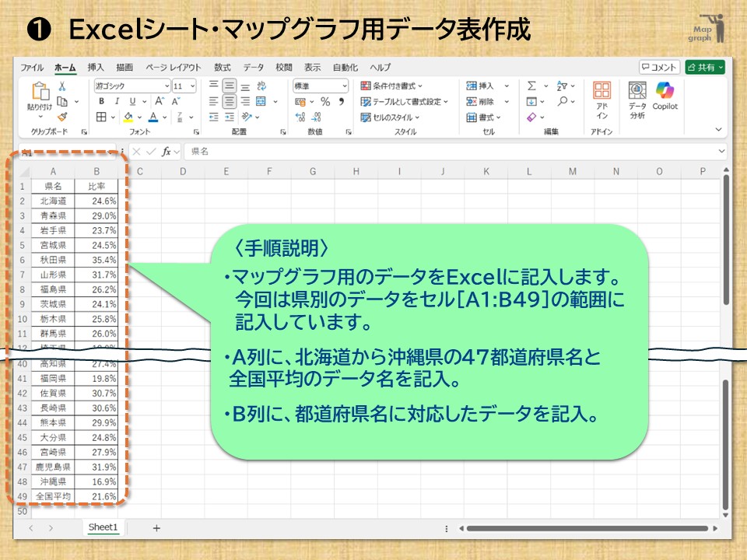The height and width of the screenshot is (560, 747).
Task: Click the コメント button
Action: pos(659,67)
